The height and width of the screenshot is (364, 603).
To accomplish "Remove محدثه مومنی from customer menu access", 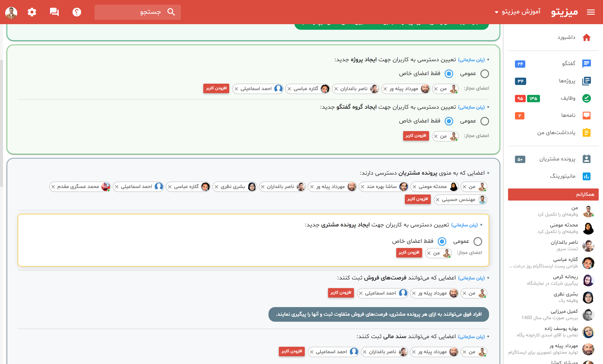I will click(x=414, y=187).
